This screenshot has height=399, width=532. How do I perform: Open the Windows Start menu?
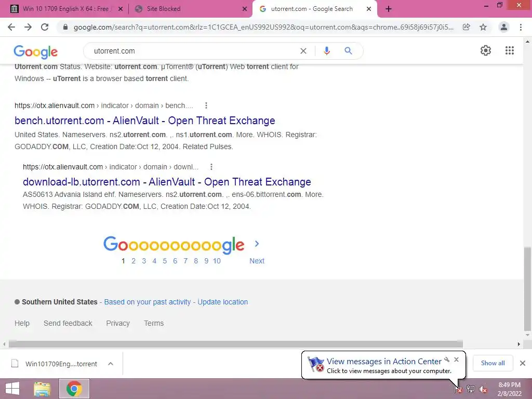[12, 389]
